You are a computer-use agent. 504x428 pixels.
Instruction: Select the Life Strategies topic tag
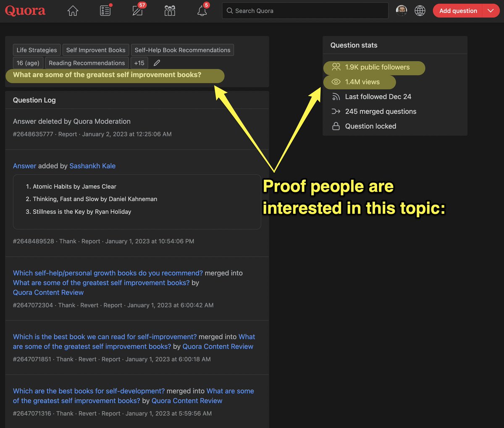click(x=37, y=50)
